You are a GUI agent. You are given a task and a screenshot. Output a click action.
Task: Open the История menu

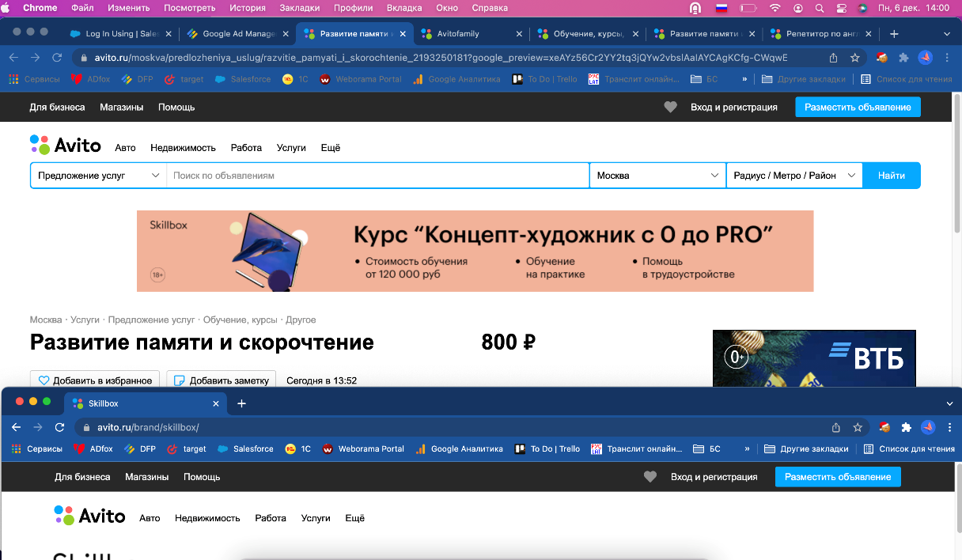pyautogui.click(x=248, y=8)
